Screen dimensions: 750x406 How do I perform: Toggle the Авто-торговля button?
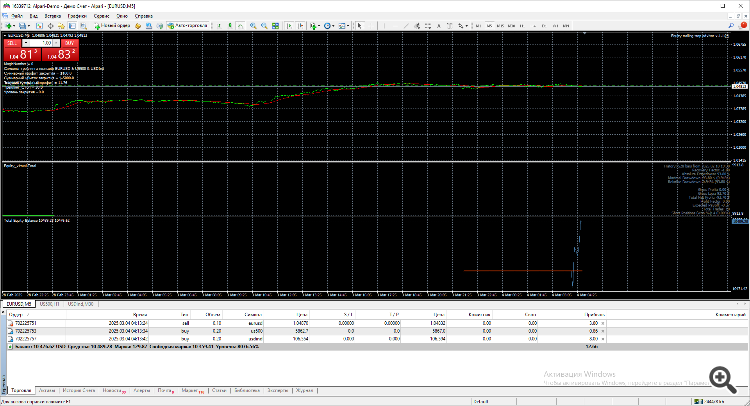[x=187, y=27]
